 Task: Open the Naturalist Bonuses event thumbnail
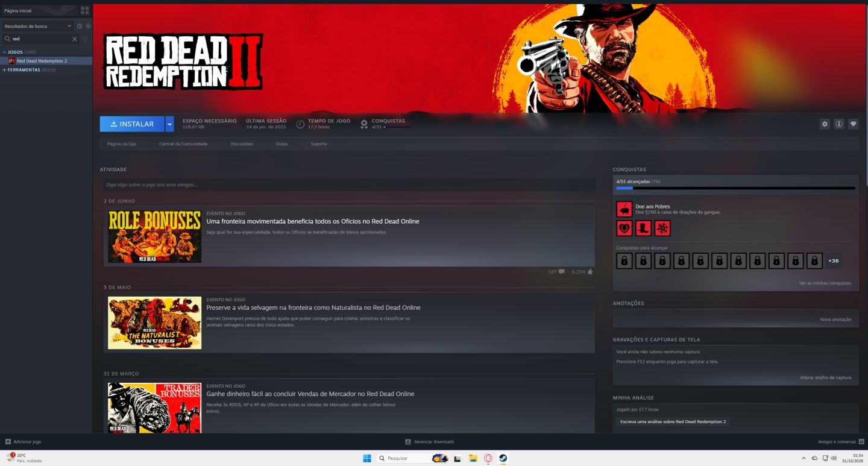[x=154, y=323]
